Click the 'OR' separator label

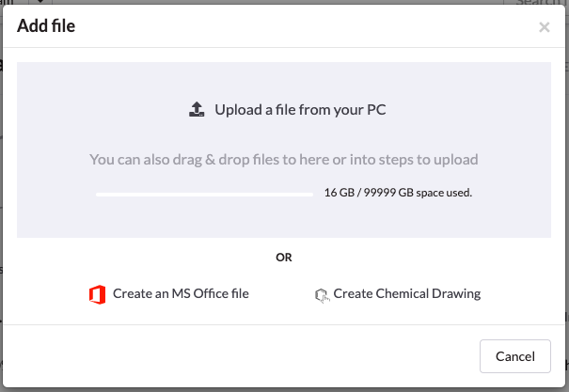click(284, 257)
